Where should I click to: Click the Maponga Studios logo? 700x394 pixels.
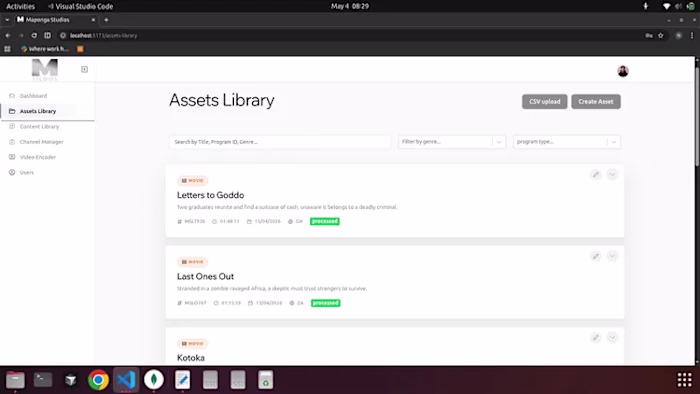click(x=45, y=70)
